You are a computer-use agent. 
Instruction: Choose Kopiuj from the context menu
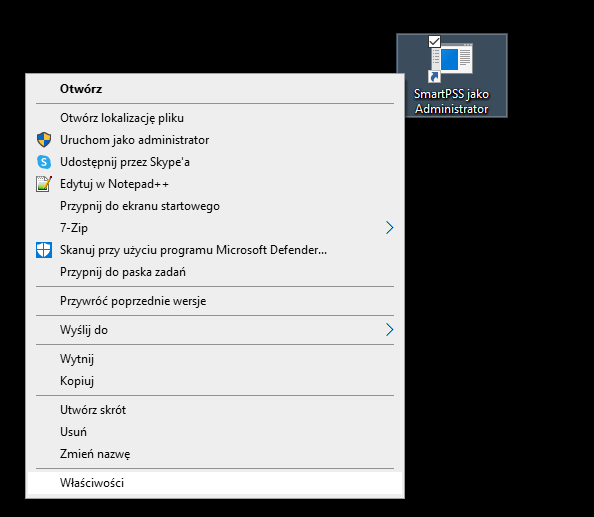[215, 381]
